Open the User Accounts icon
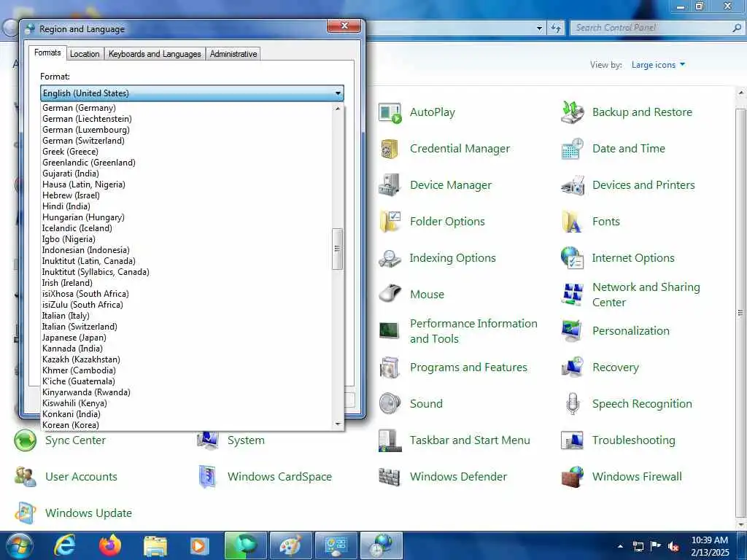Image resolution: width=747 pixels, height=560 pixels. (26, 477)
